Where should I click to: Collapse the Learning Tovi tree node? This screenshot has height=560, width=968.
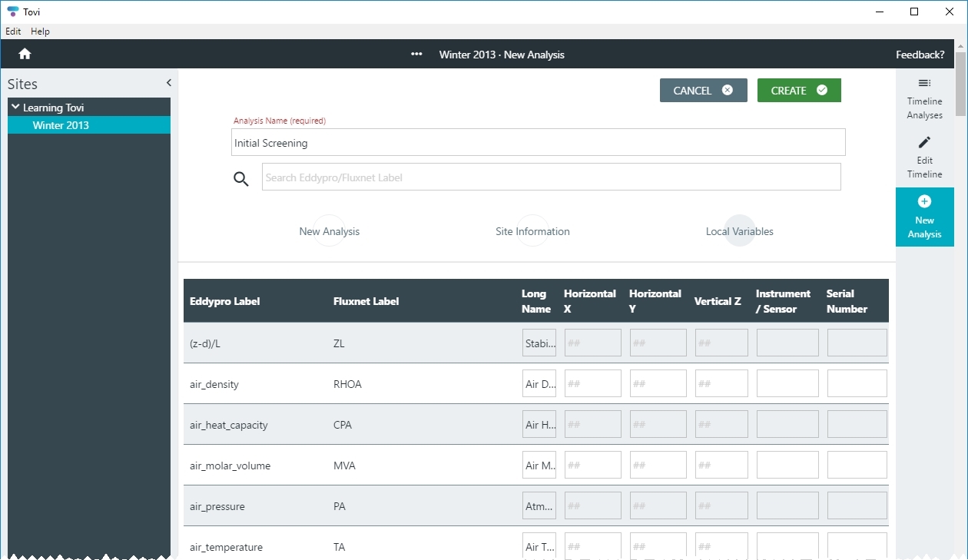[15, 108]
